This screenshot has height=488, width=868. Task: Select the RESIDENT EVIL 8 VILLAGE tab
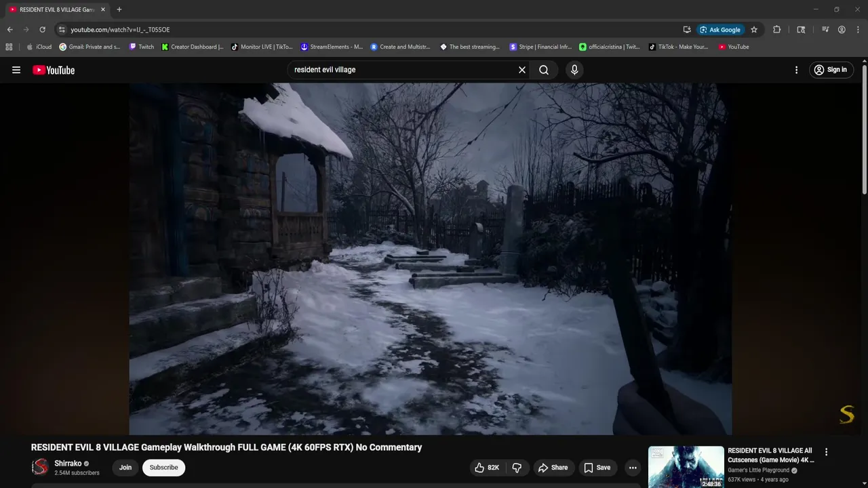(x=56, y=9)
